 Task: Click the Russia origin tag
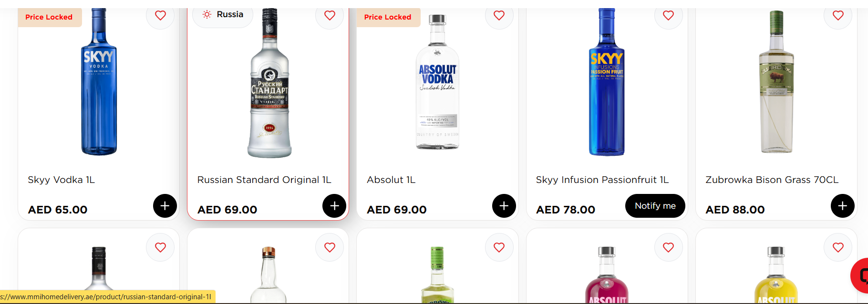point(223,15)
